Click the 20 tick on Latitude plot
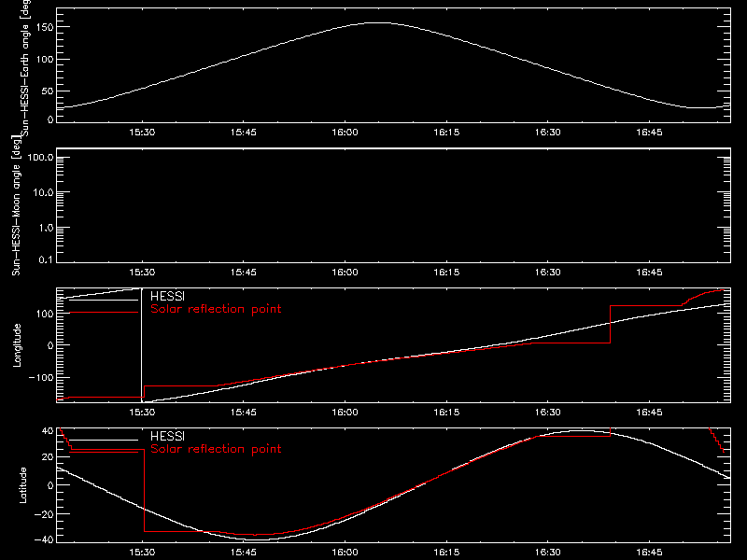 [x=48, y=456]
